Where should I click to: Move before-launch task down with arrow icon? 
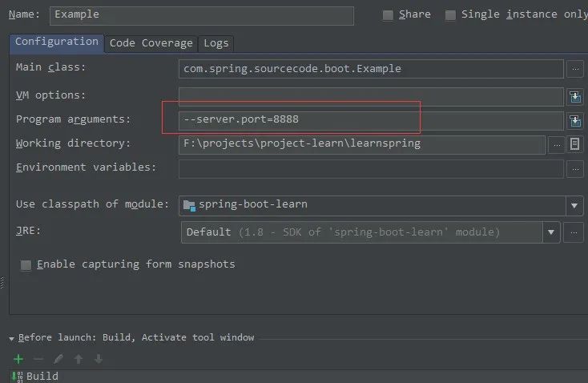(x=98, y=360)
